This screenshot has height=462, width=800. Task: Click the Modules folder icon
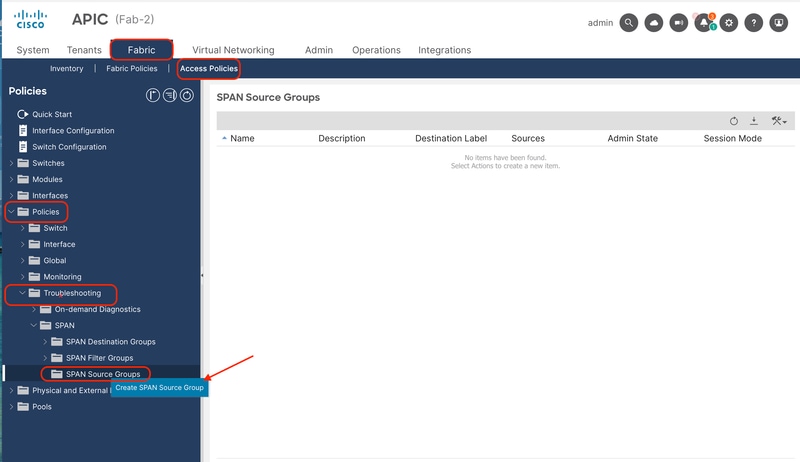pyautogui.click(x=23, y=179)
